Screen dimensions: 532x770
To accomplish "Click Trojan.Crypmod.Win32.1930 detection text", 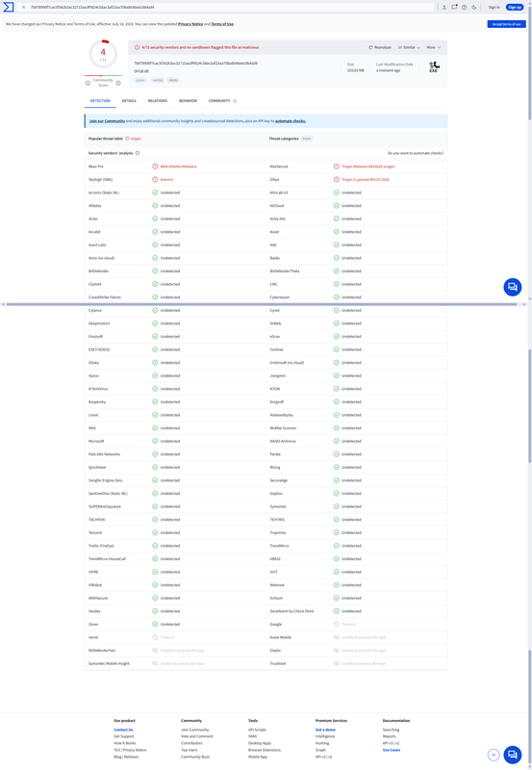I will (x=366, y=180).
